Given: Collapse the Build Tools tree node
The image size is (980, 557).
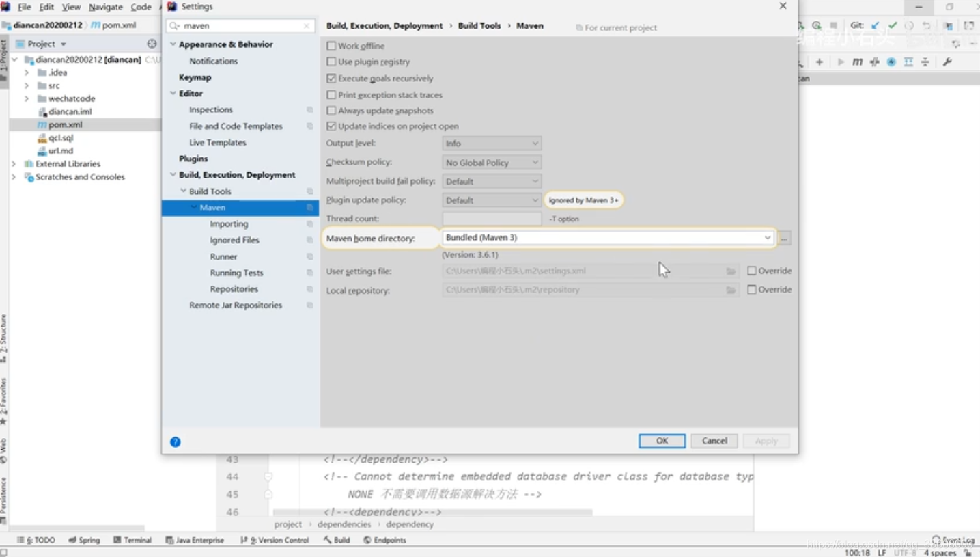Looking at the screenshot, I should (183, 191).
